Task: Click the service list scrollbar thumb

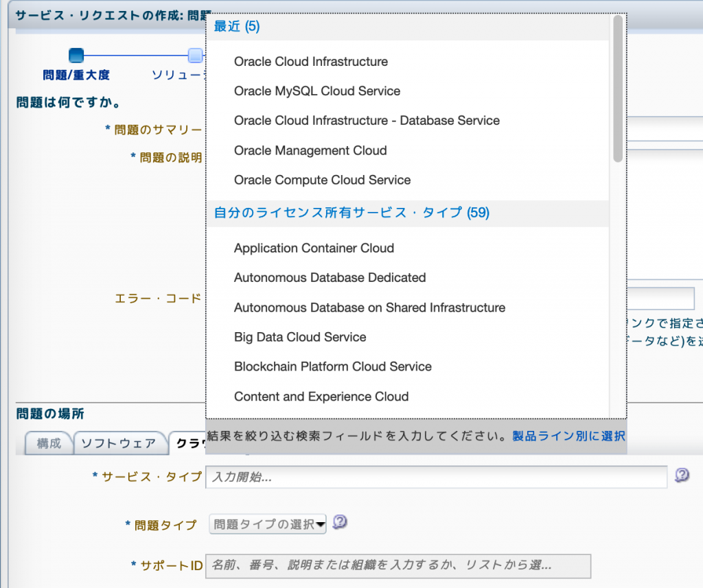Action: pyautogui.click(x=618, y=89)
